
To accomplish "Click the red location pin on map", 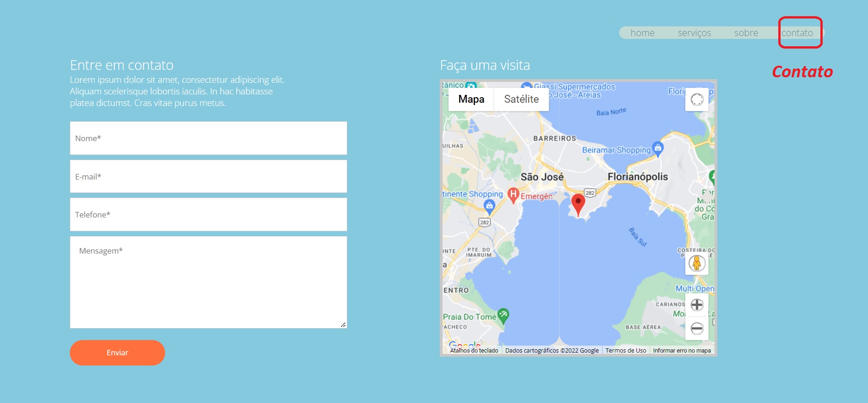I will pyautogui.click(x=578, y=205).
